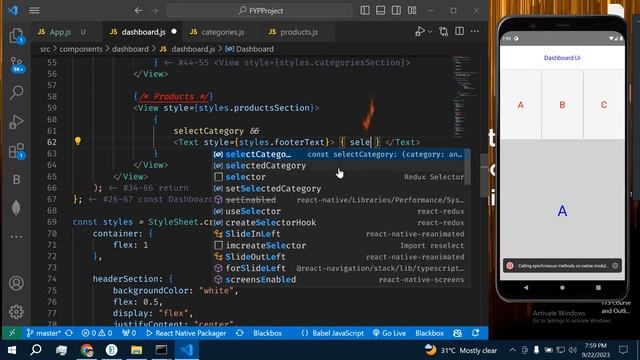Open the Search view in activity bar
640x360 pixels.
coord(16,93)
